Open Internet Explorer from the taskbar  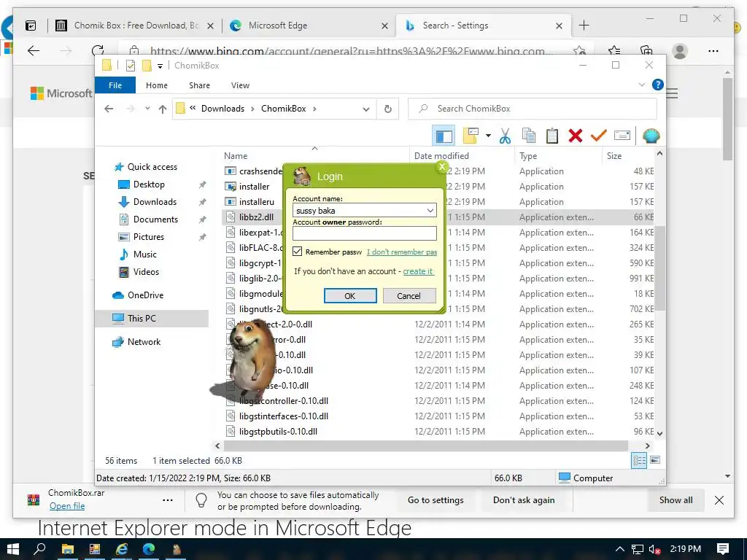click(122, 549)
